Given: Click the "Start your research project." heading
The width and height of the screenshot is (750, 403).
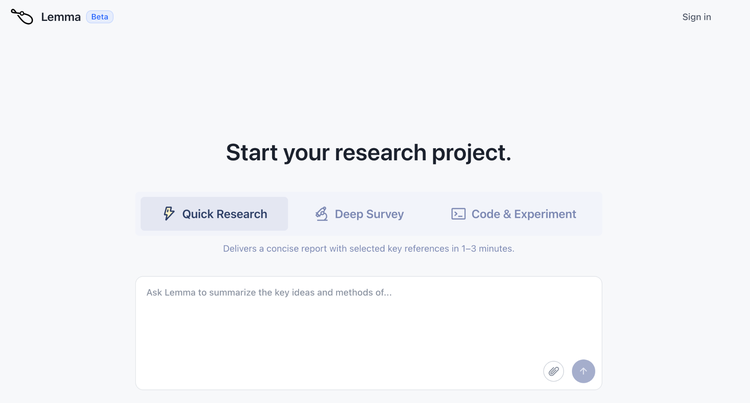Looking at the screenshot, I should 368,152.
